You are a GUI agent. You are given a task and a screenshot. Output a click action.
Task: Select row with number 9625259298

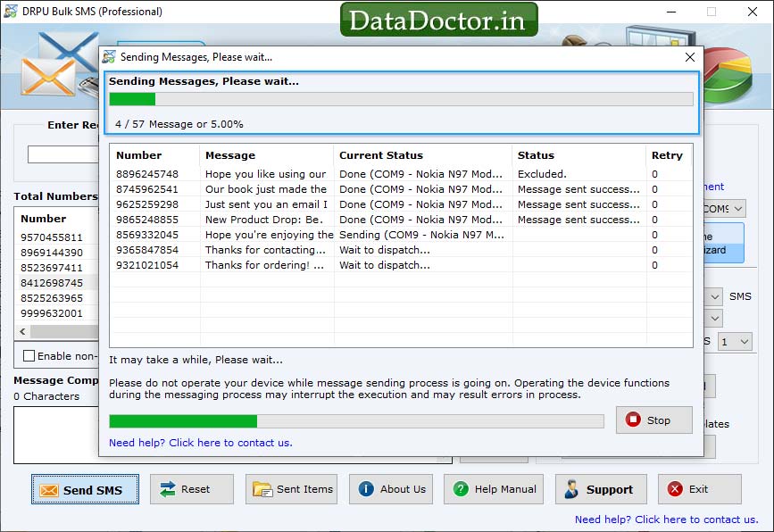(x=401, y=204)
